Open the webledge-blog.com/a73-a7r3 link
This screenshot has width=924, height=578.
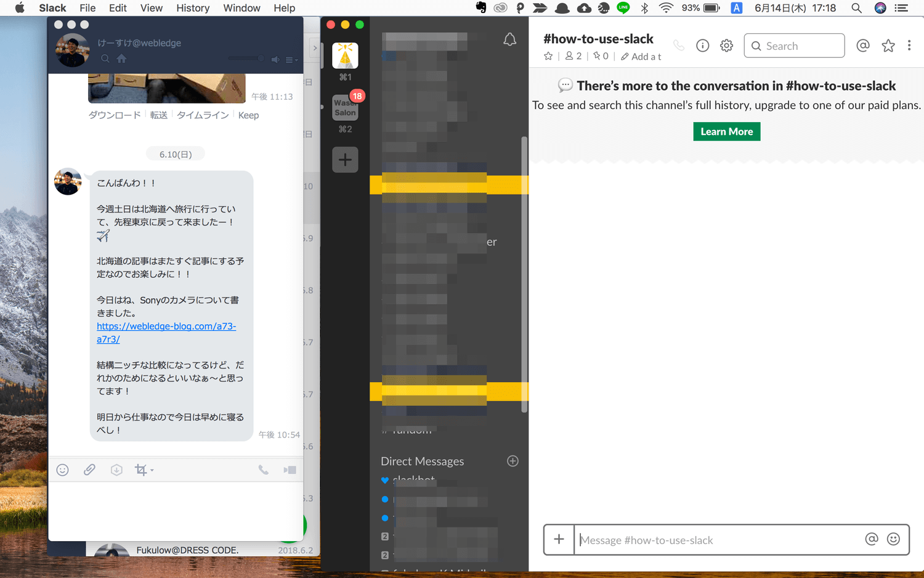coord(166,333)
